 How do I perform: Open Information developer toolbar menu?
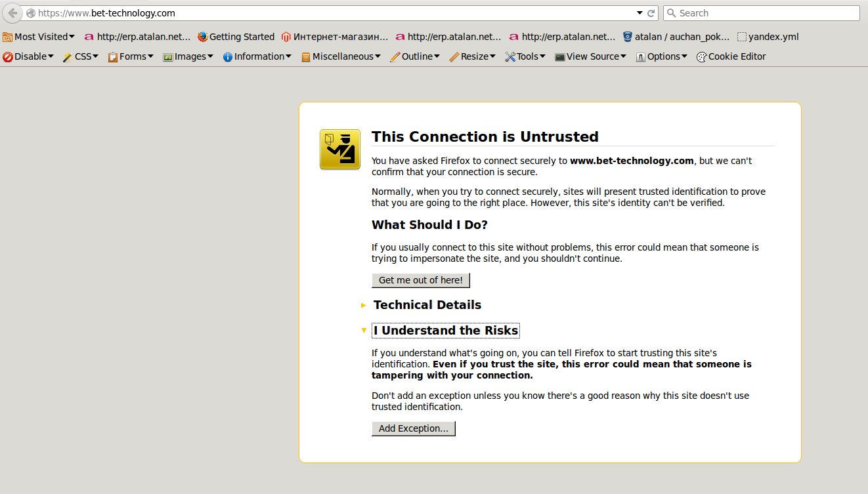[257, 56]
